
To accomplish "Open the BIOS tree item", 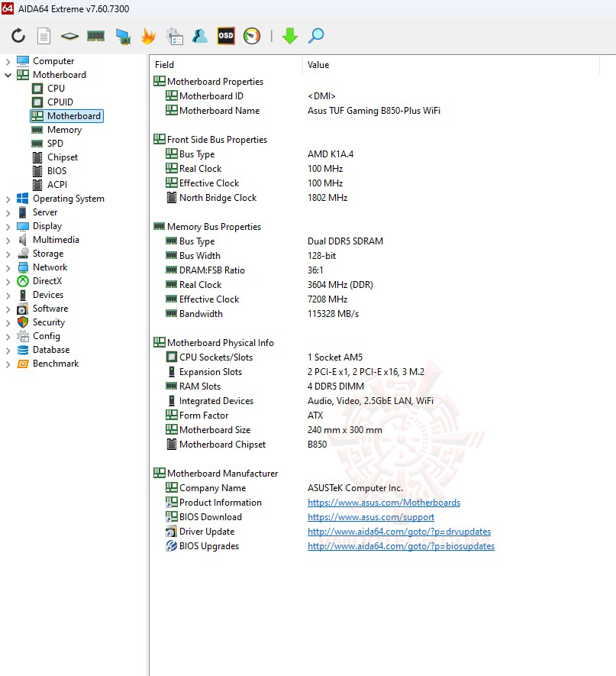I will click(56, 171).
